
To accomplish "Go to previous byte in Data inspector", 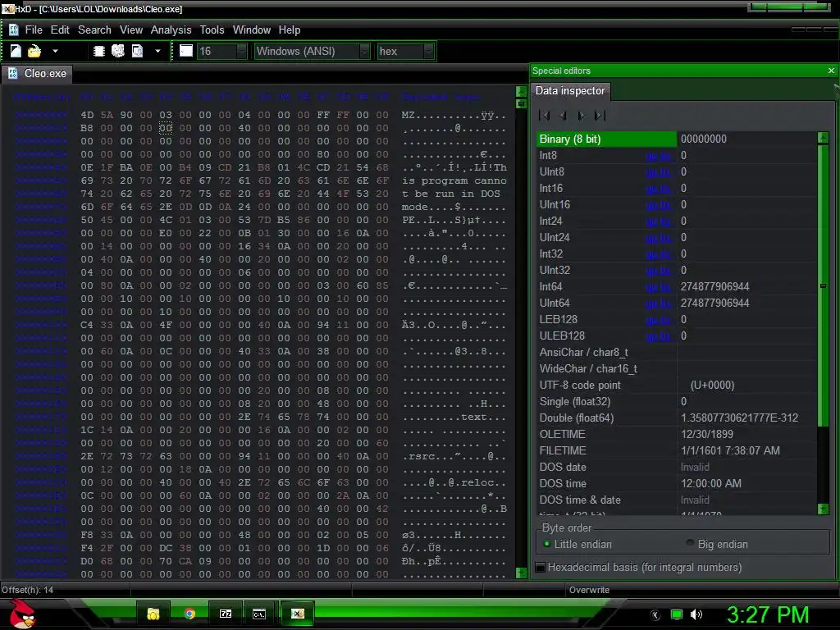I will point(563,115).
